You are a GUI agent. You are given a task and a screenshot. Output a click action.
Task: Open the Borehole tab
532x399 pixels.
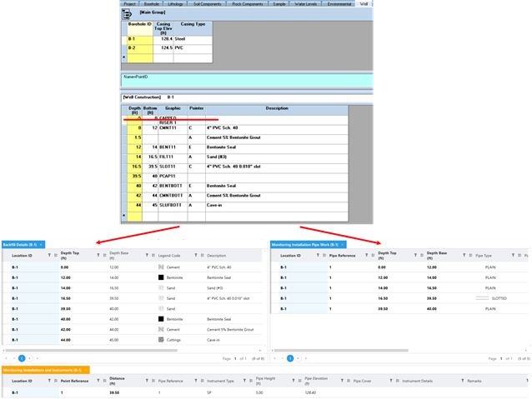click(151, 4)
